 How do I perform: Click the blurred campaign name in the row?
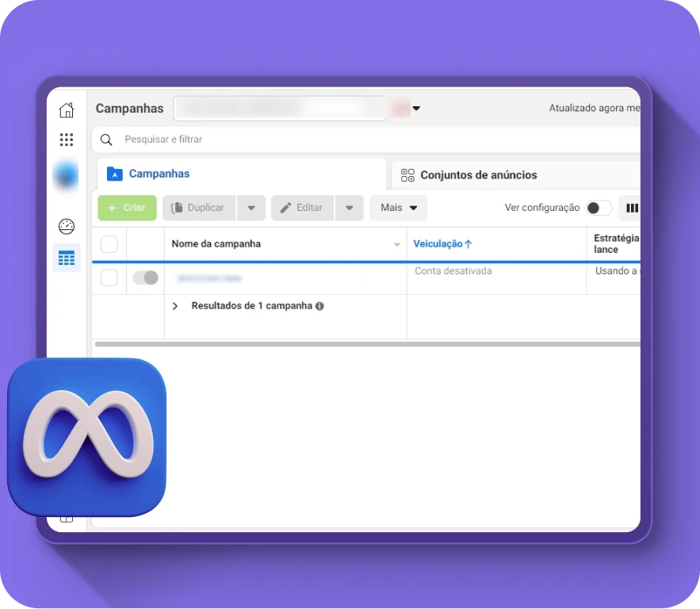tap(209, 278)
